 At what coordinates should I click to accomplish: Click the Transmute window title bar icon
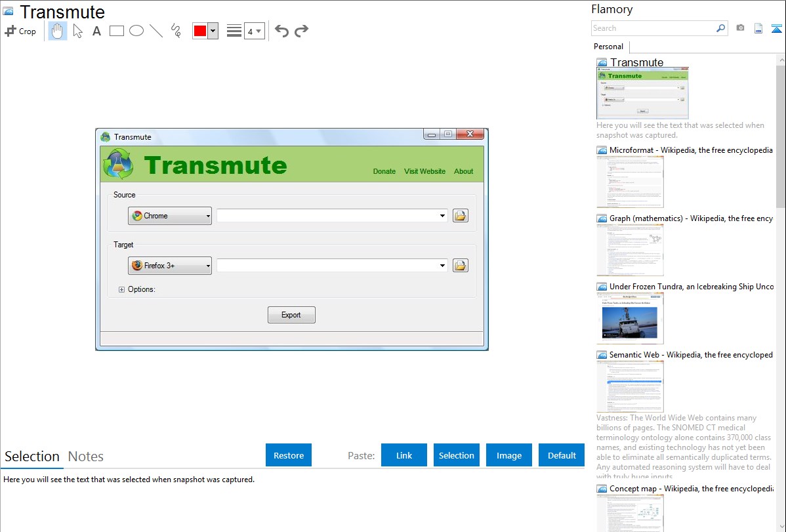click(x=105, y=137)
